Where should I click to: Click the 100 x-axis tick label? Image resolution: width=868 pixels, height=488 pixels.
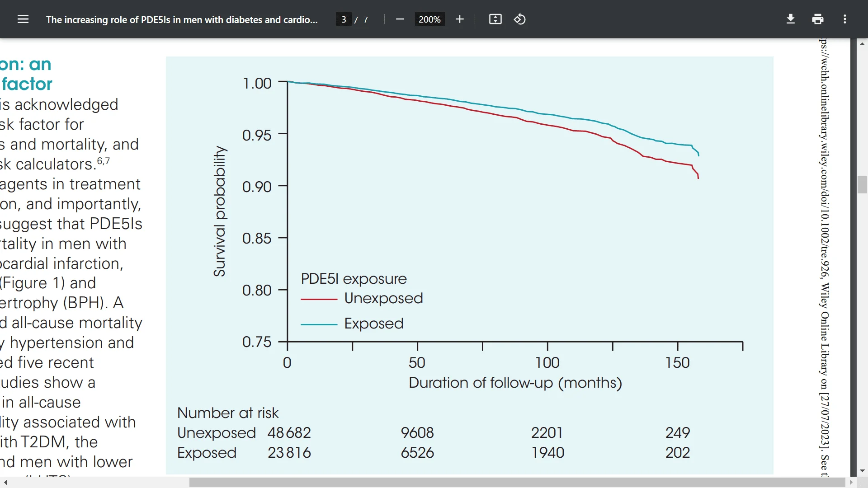click(x=547, y=362)
